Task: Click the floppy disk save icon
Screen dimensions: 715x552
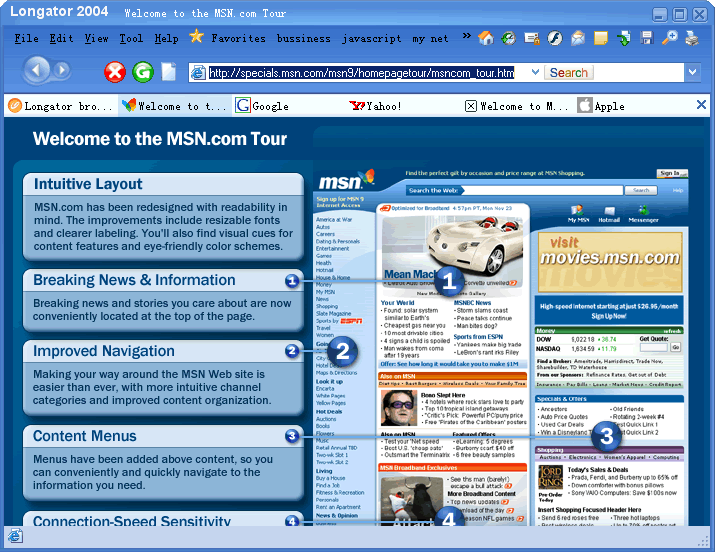Action: [646, 38]
